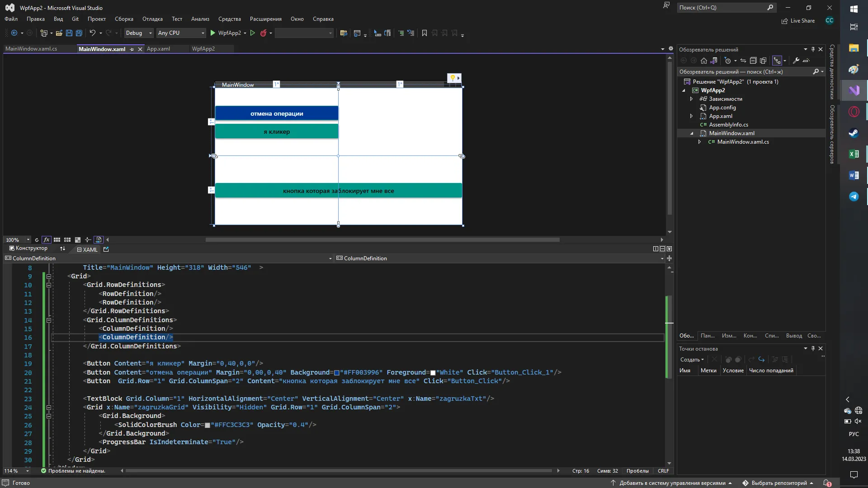The image size is (868, 488).
Task: Click the swap panes arrows icon
Action: click(62, 249)
